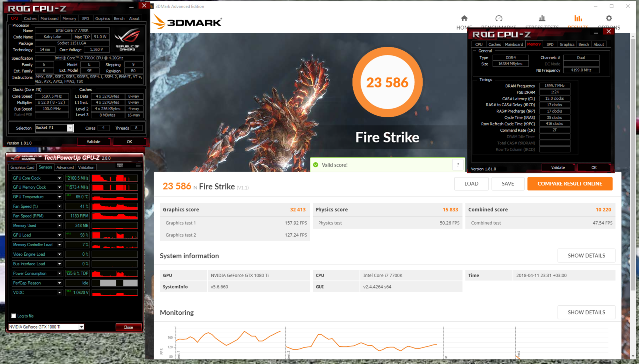Click the PerfCap Reason gray bar graph

115,283
